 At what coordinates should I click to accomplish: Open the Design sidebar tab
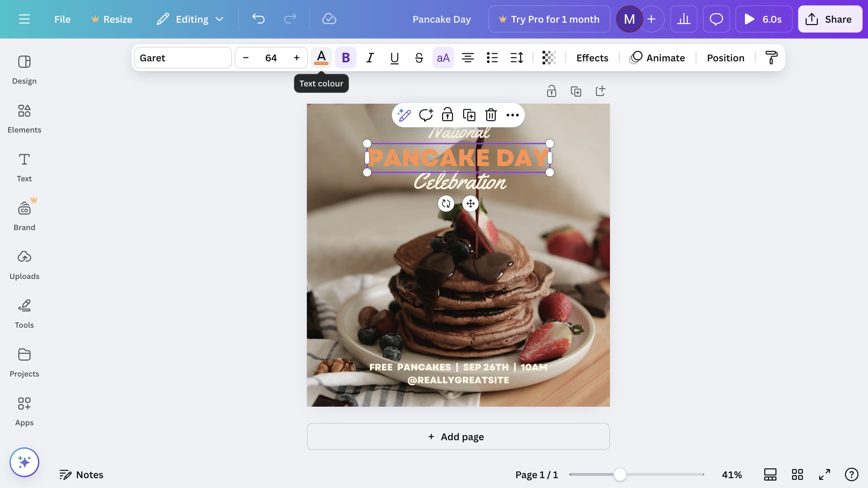(24, 70)
